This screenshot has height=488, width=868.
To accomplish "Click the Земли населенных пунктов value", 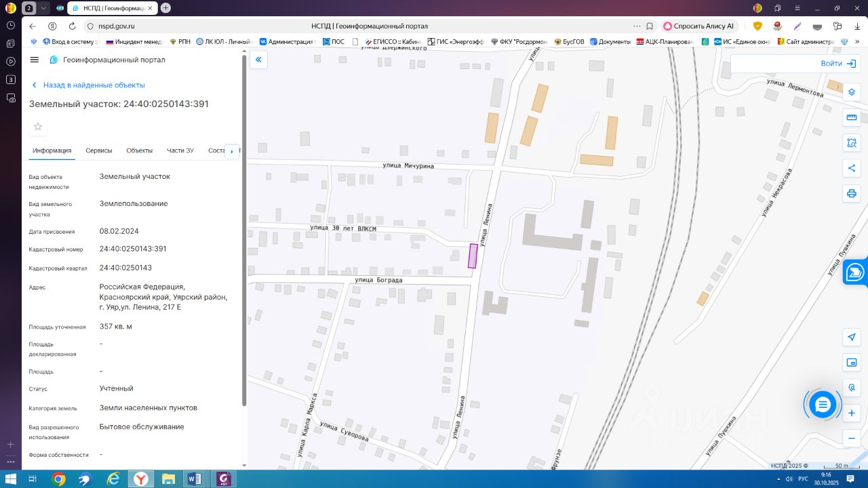I will click(149, 408).
